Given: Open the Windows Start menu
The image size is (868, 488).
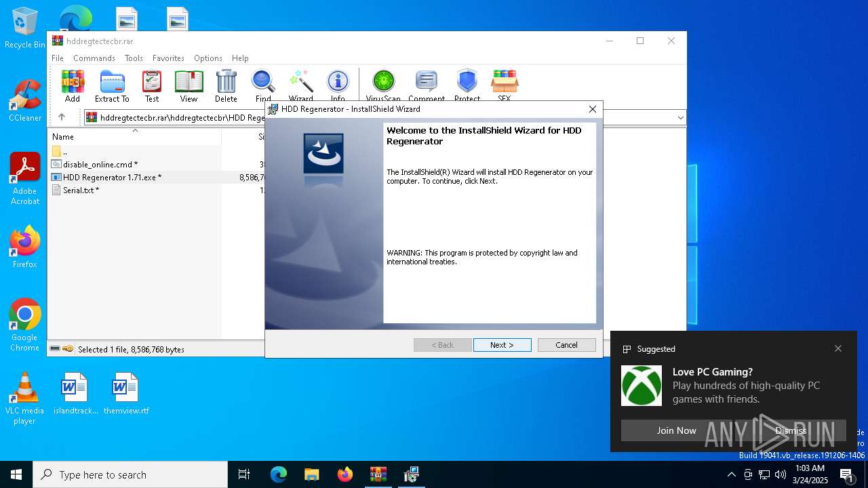Looking at the screenshot, I should coord(16,474).
